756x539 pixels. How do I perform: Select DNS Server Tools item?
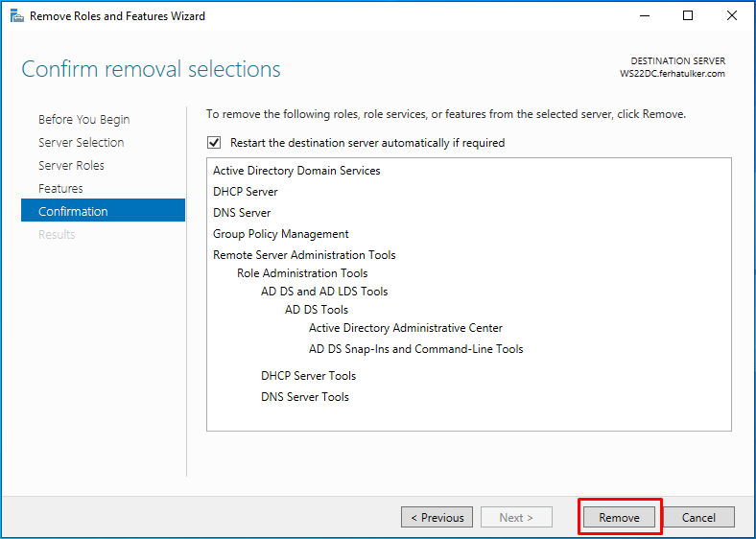coord(305,397)
